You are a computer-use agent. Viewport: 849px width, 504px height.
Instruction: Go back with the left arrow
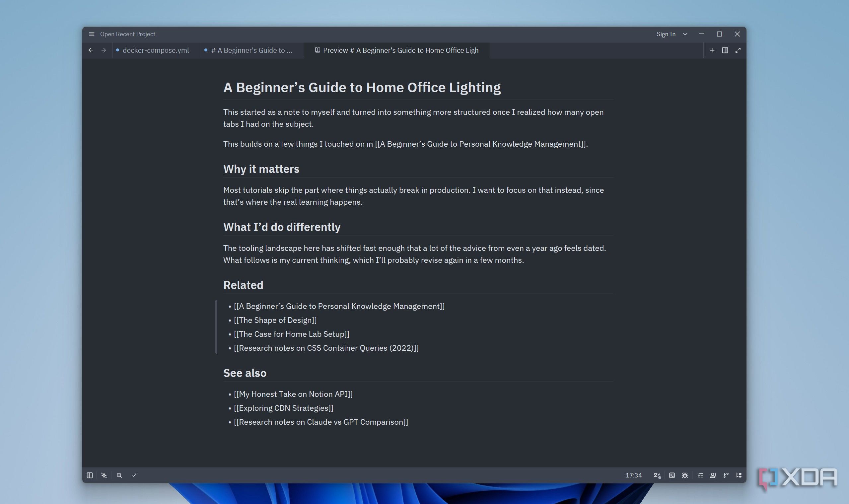tap(91, 50)
